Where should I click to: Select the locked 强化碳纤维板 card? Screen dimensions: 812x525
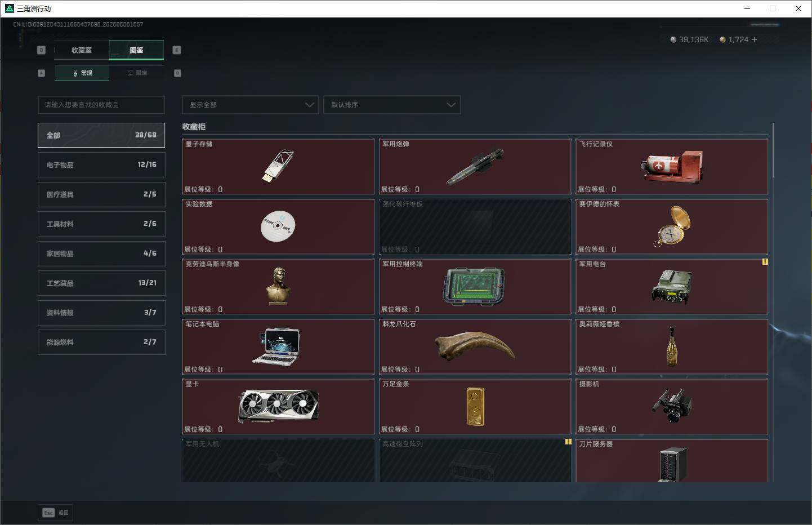475,226
